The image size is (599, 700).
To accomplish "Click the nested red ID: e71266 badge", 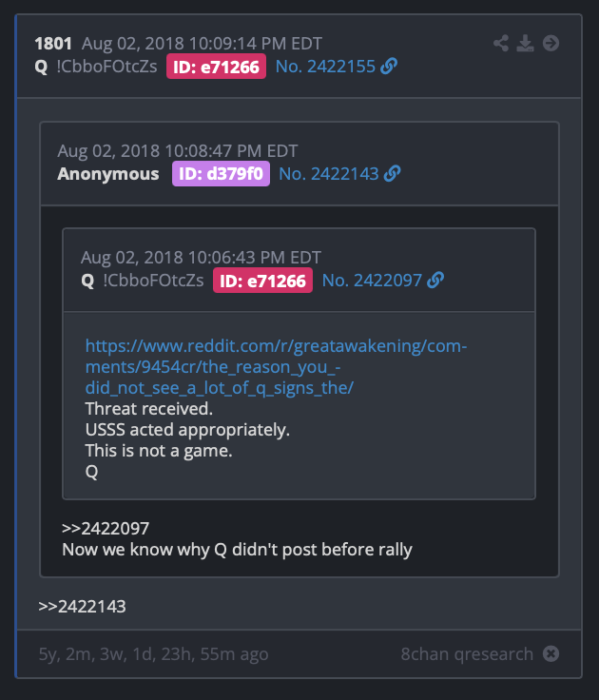I will [x=262, y=281].
